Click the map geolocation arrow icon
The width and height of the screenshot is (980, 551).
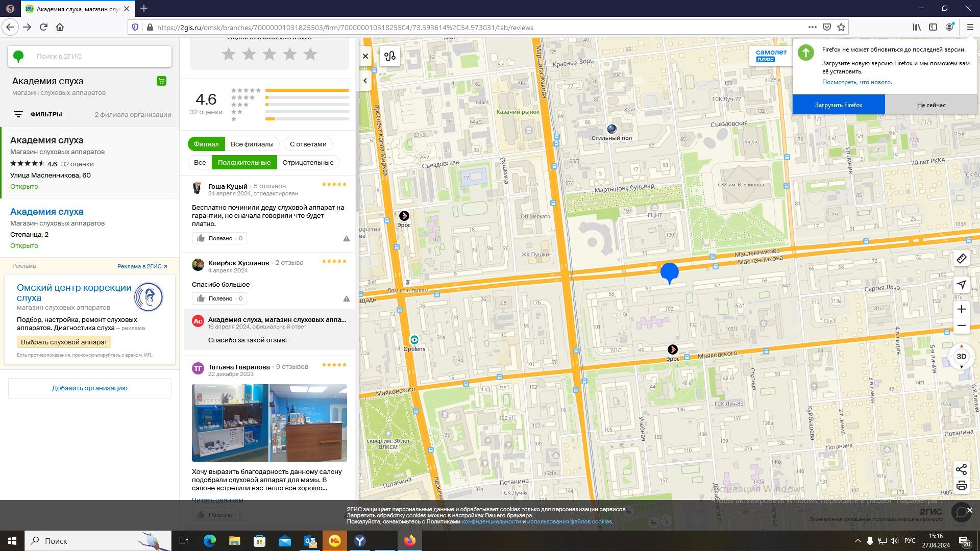(961, 285)
